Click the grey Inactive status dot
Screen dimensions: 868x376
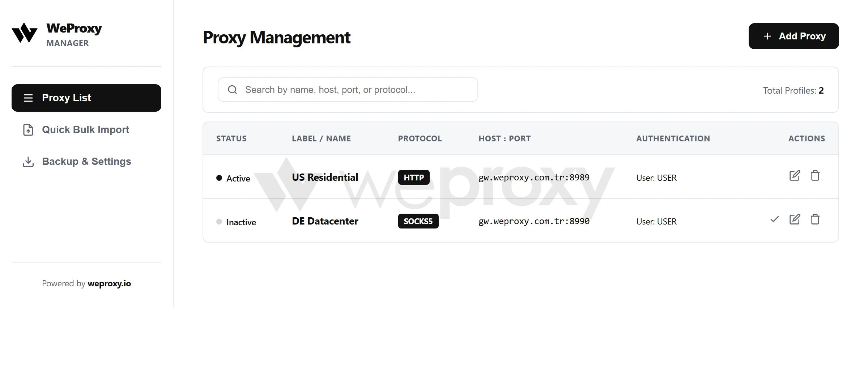219,222
